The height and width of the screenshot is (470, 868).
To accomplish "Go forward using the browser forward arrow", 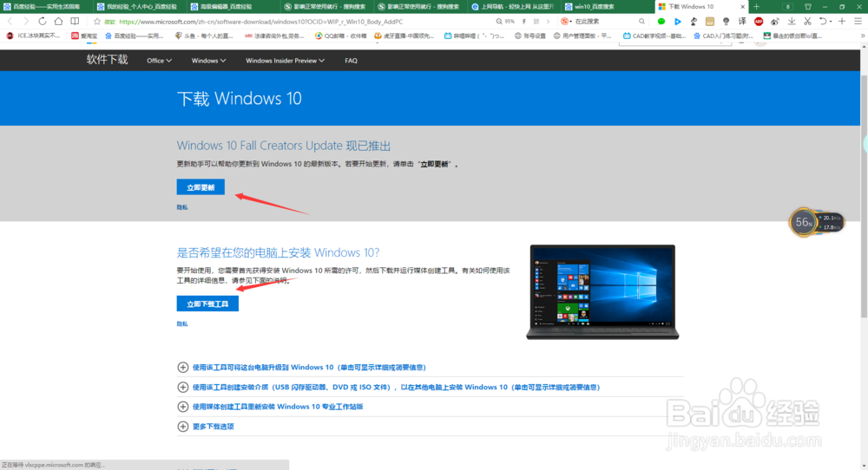I will coord(25,22).
